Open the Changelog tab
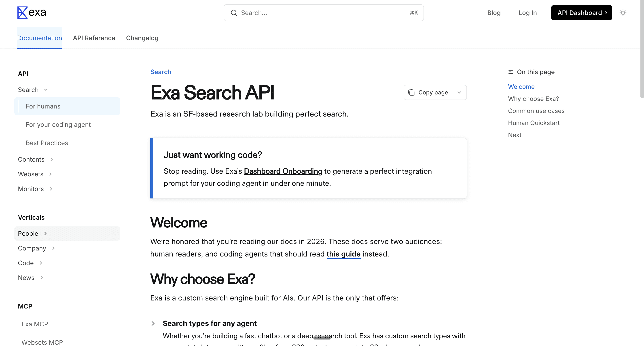Viewport: 644px width, 346px height. click(142, 38)
